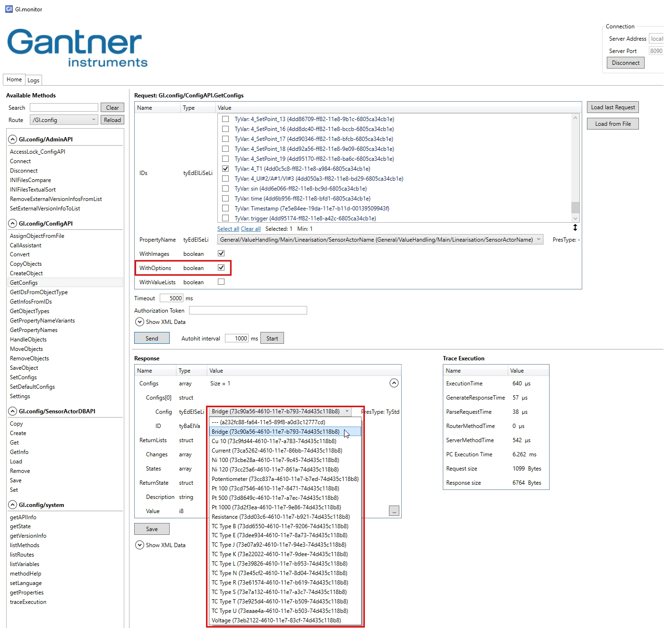Click the IDs list vertical scrollbar thumb

pyautogui.click(x=575, y=208)
